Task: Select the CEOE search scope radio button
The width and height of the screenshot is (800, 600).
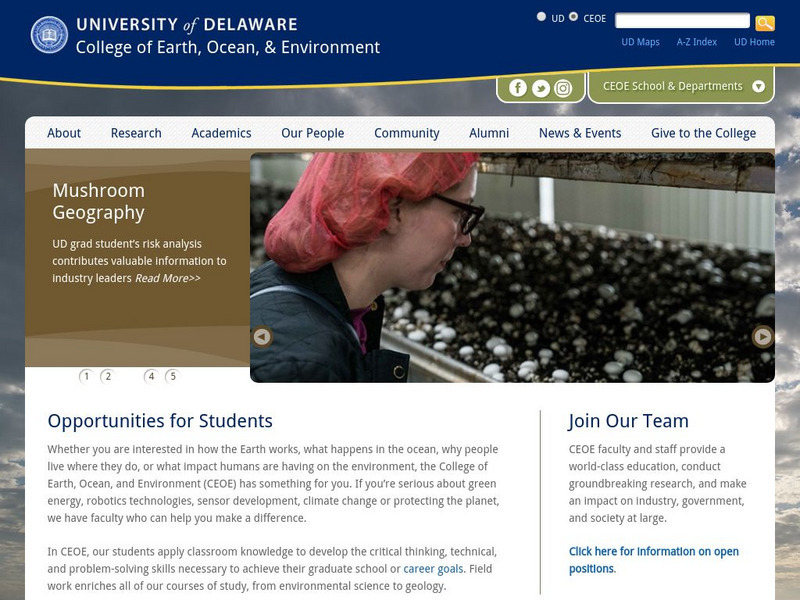Action: tap(573, 17)
